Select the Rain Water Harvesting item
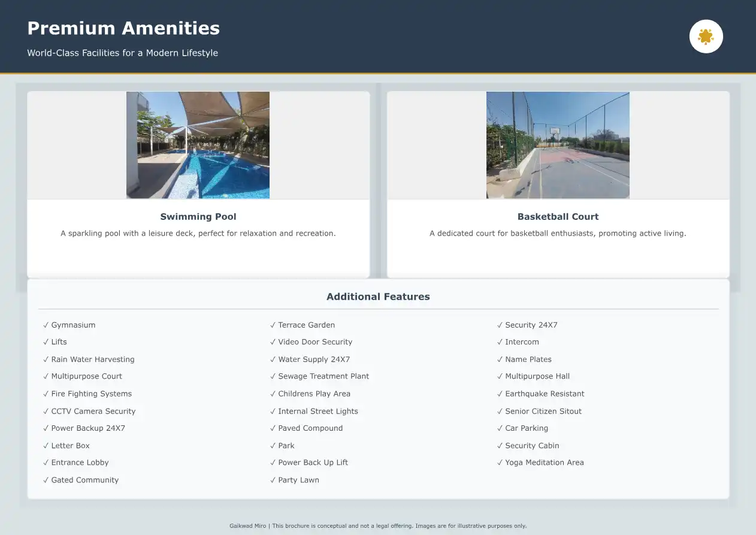This screenshot has height=535, width=756. pyautogui.click(x=93, y=359)
